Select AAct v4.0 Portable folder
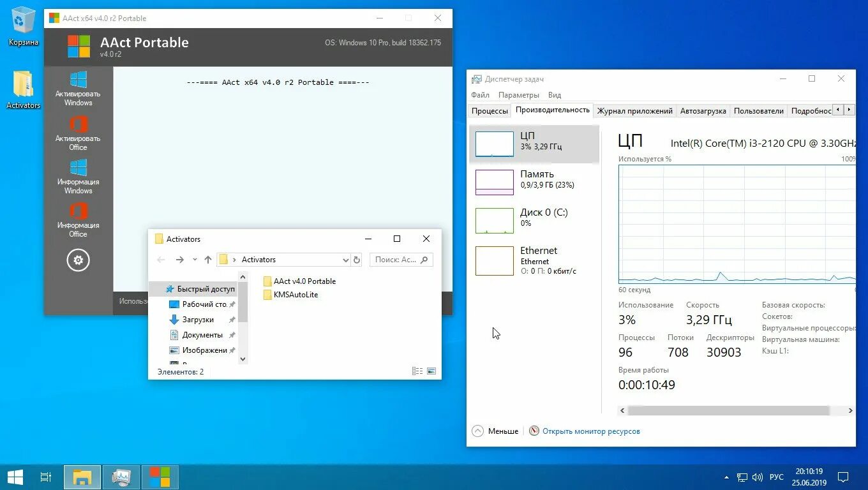 tap(299, 281)
